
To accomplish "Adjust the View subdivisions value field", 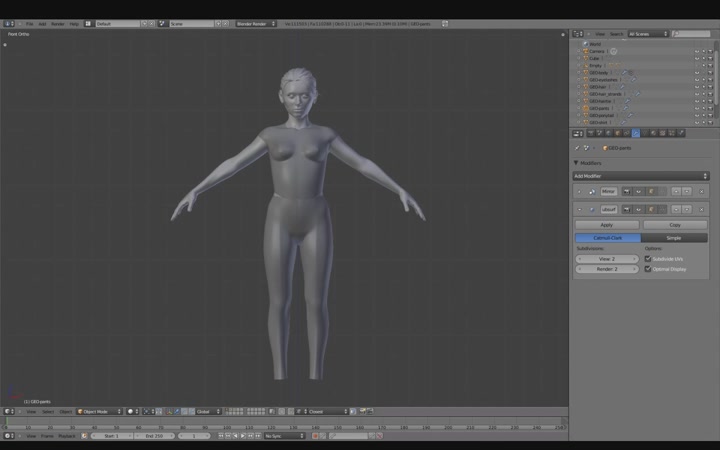I will 607,259.
